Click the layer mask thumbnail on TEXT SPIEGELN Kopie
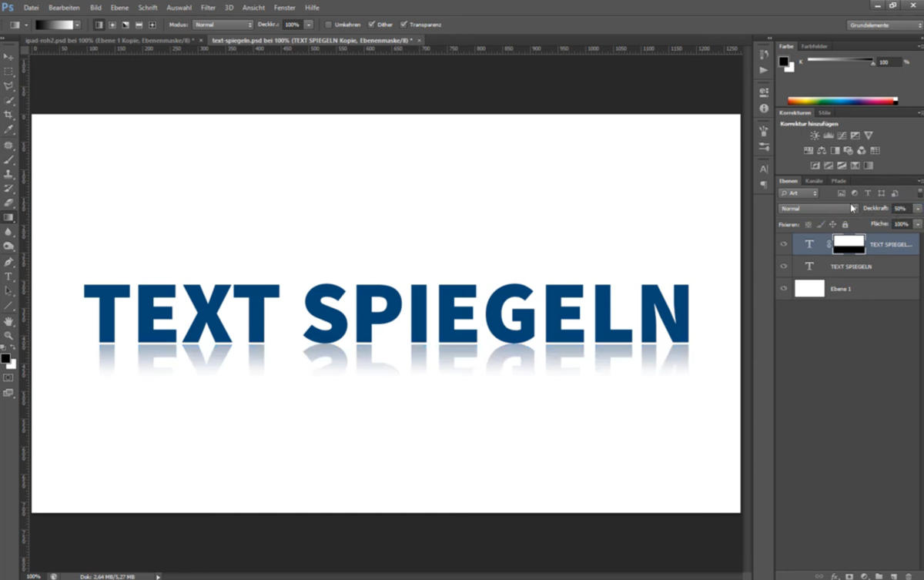The height and width of the screenshot is (580, 924). (850, 243)
